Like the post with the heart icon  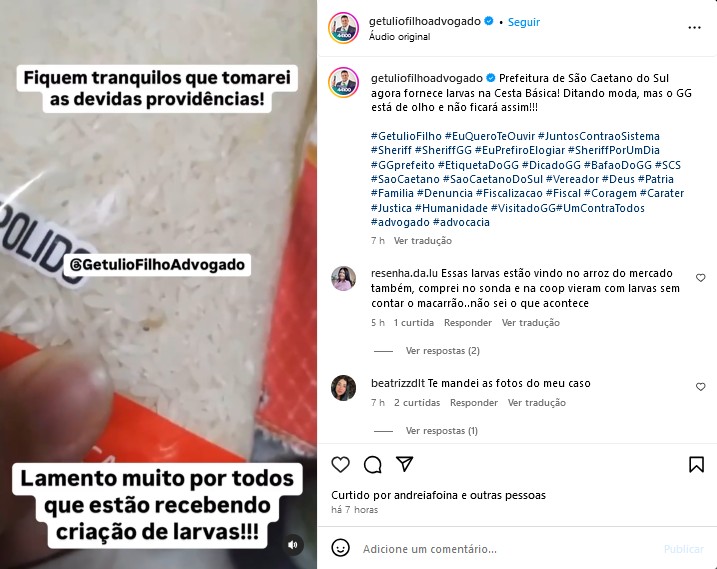click(x=340, y=464)
